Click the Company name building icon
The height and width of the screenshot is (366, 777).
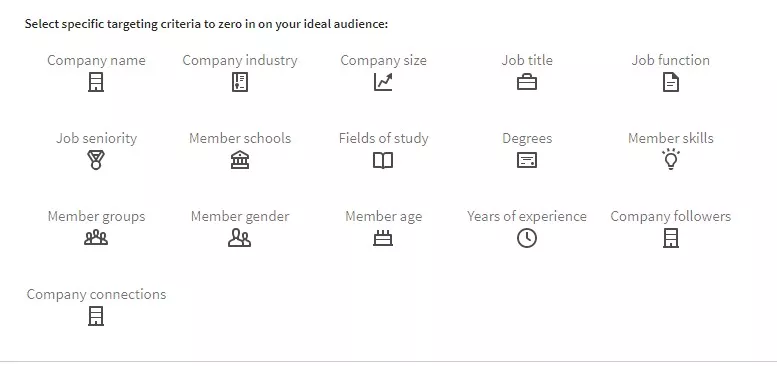point(96,82)
